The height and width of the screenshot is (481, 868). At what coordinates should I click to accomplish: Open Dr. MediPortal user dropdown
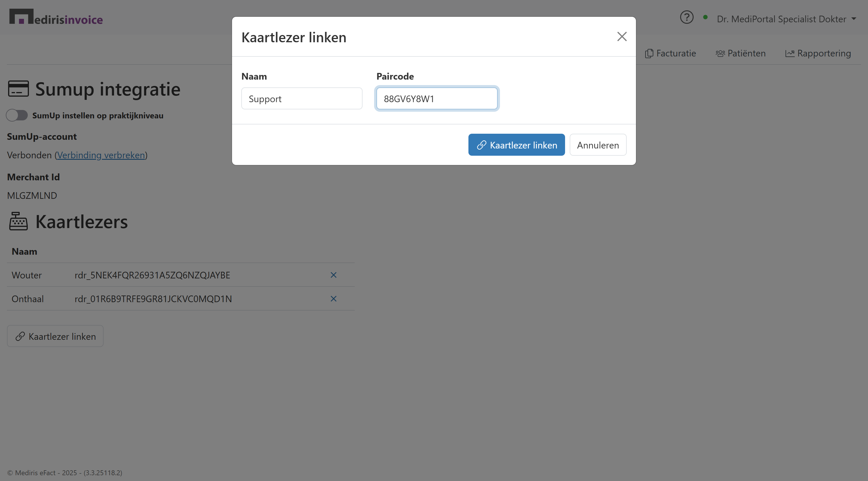coord(786,19)
